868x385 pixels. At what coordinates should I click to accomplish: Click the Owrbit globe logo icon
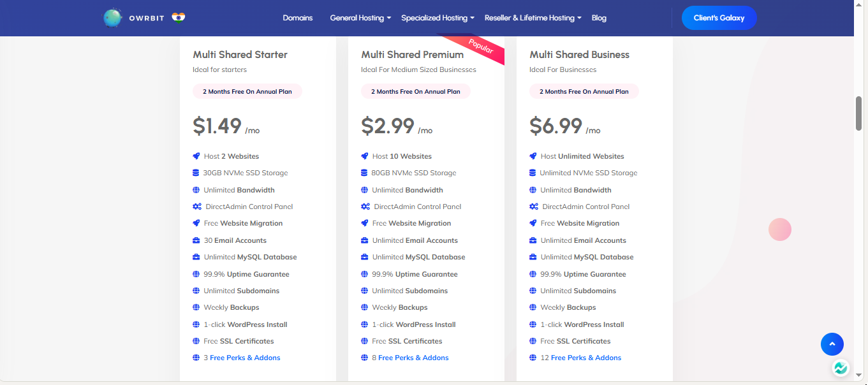(112, 18)
